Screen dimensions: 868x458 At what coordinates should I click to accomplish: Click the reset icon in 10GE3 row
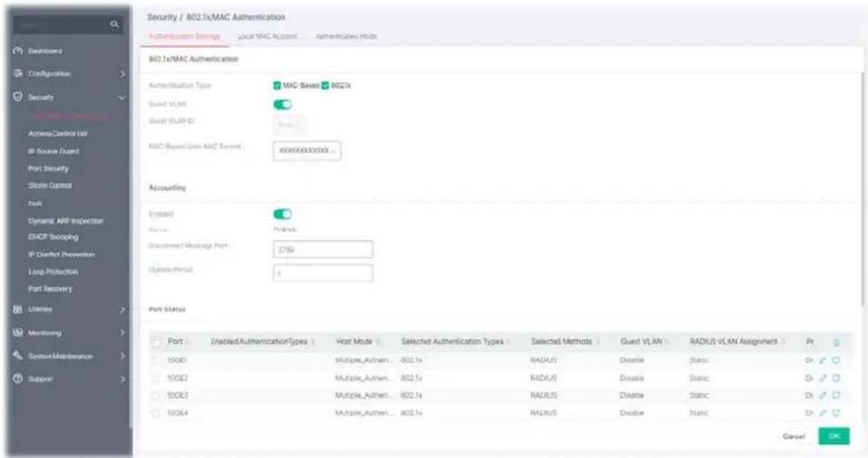(x=836, y=395)
